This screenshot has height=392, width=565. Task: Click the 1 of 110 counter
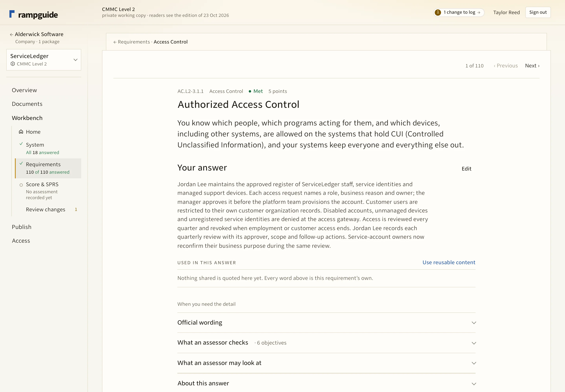[474, 66]
